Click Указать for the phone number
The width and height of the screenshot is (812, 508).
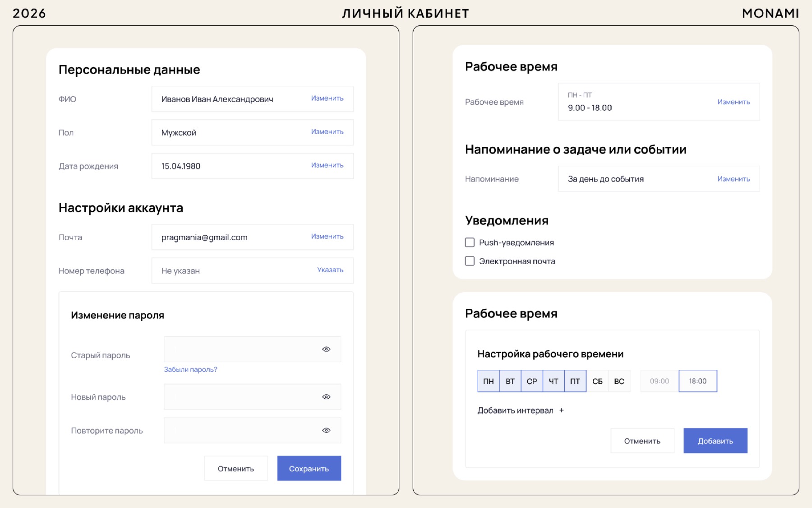[330, 270]
